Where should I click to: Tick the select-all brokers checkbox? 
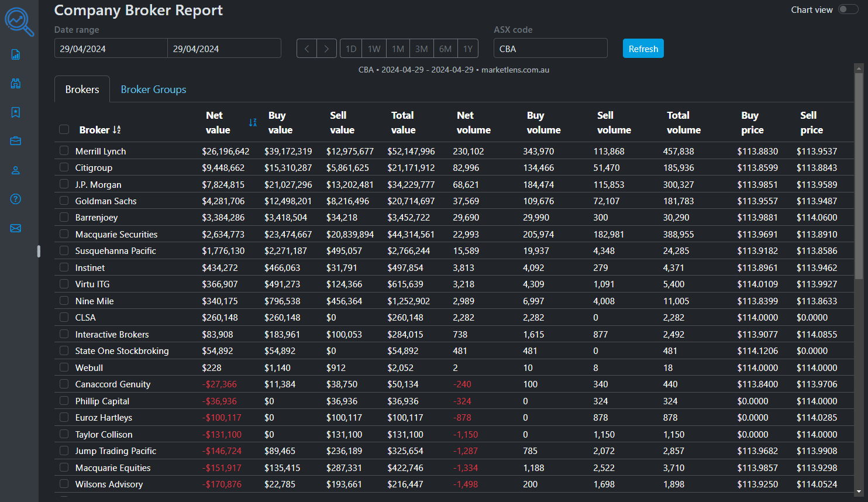point(64,129)
